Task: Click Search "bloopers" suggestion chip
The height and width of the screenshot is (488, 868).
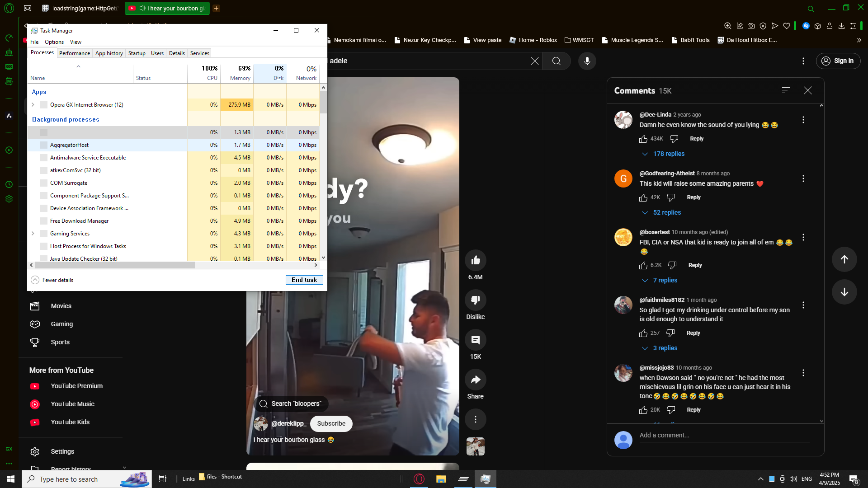Action: pos(291,404)
